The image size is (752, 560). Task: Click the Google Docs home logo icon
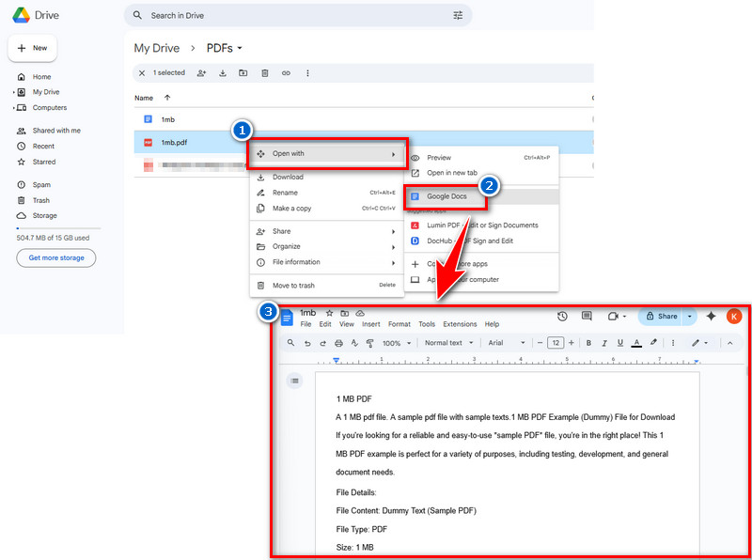point(287,318)
